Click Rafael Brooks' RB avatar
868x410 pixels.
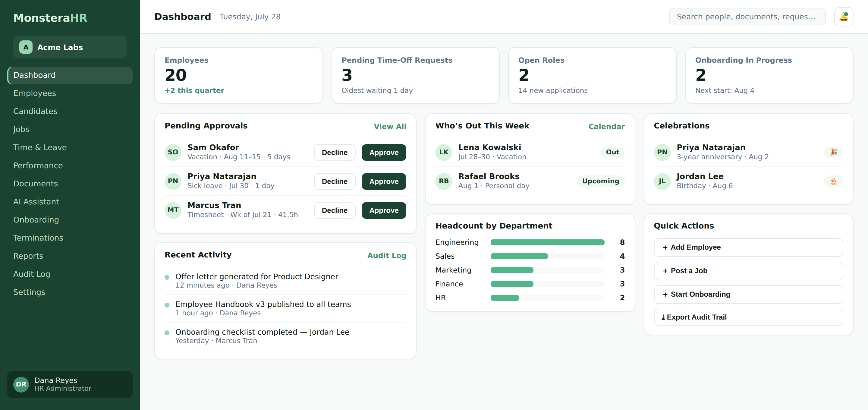(x=443, y=181)
